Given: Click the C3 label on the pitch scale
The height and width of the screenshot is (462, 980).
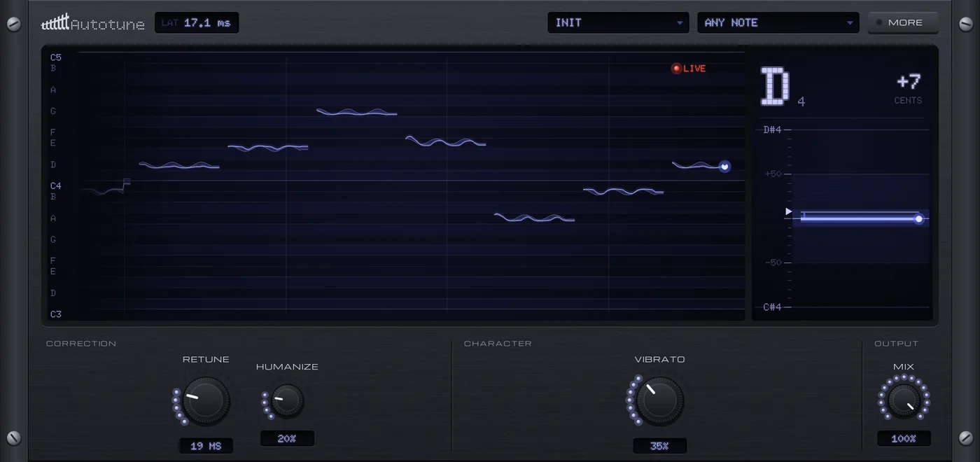Looking at the screenshot, I should tap(55, 314).
